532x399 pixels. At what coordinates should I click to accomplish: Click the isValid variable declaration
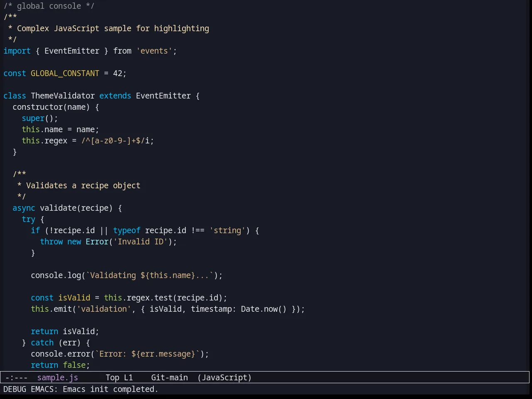click(x=74, y=298)
